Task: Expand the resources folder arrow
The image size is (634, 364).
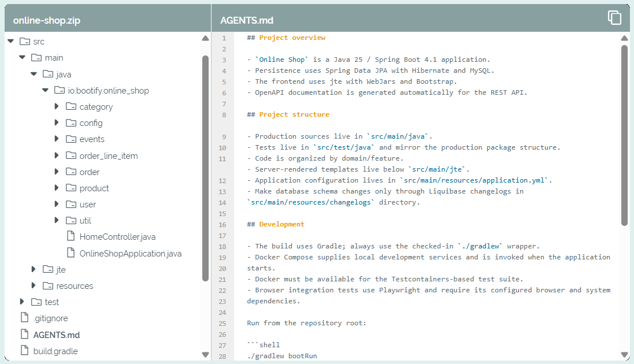Action: 34,285
